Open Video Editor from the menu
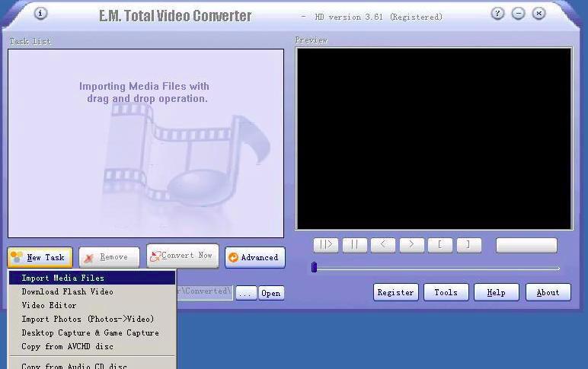 [x=92, y=305]
